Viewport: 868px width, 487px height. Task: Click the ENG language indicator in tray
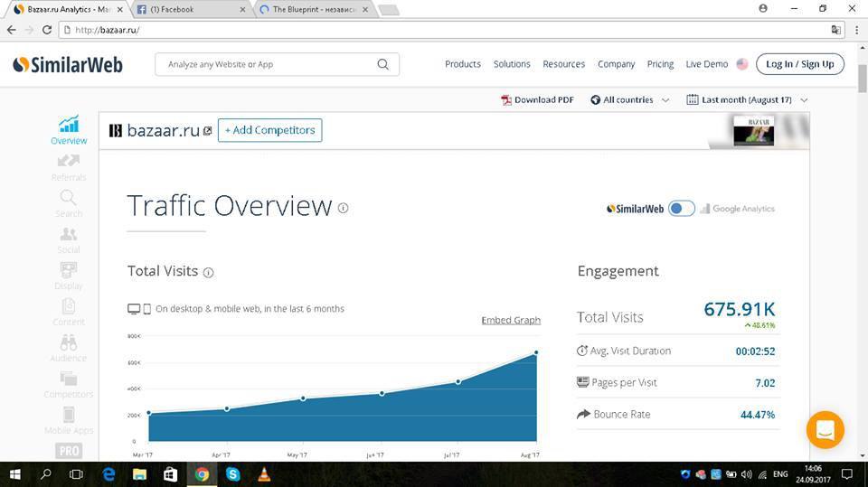click(x=780, y=474)
